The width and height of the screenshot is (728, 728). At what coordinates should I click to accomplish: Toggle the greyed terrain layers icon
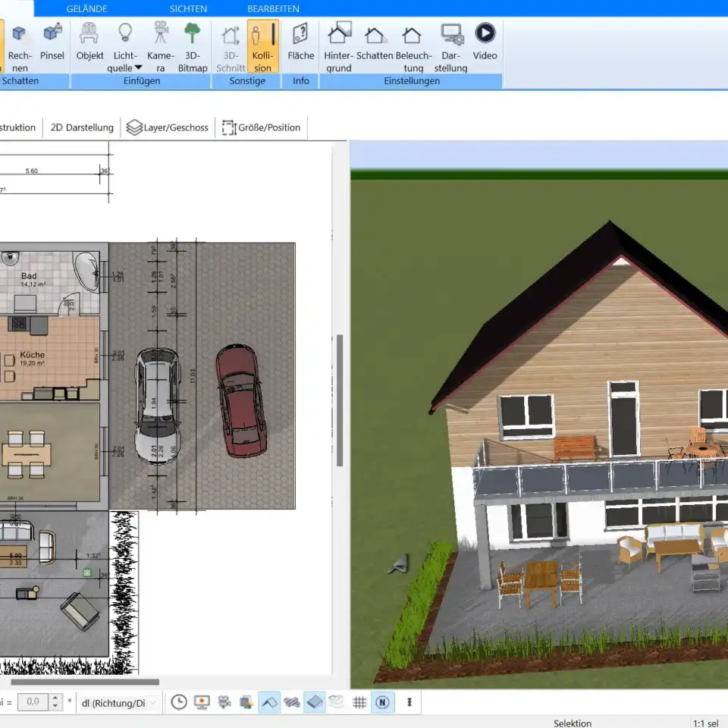337,702
